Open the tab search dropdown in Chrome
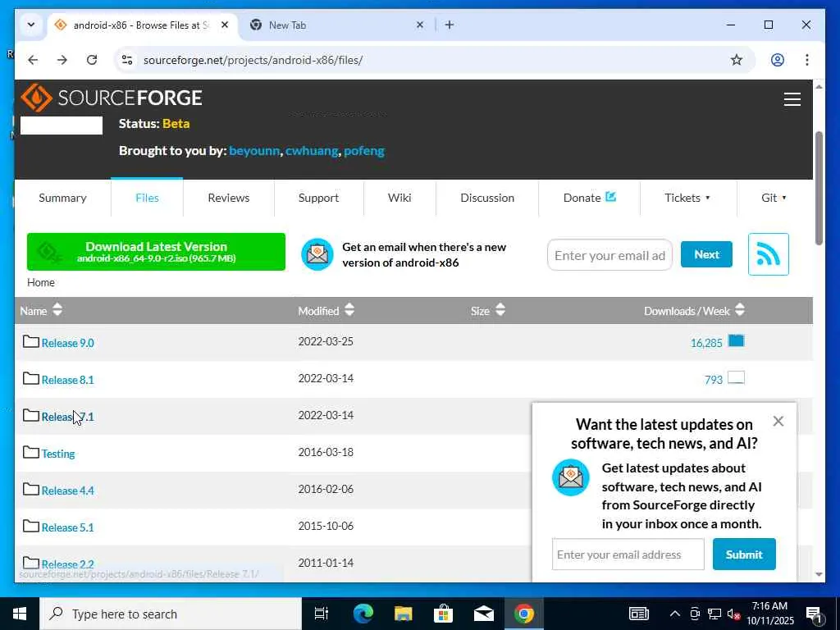Image resolution: width=840 pixels, height=630 pixels. click(x=31, y=25)
